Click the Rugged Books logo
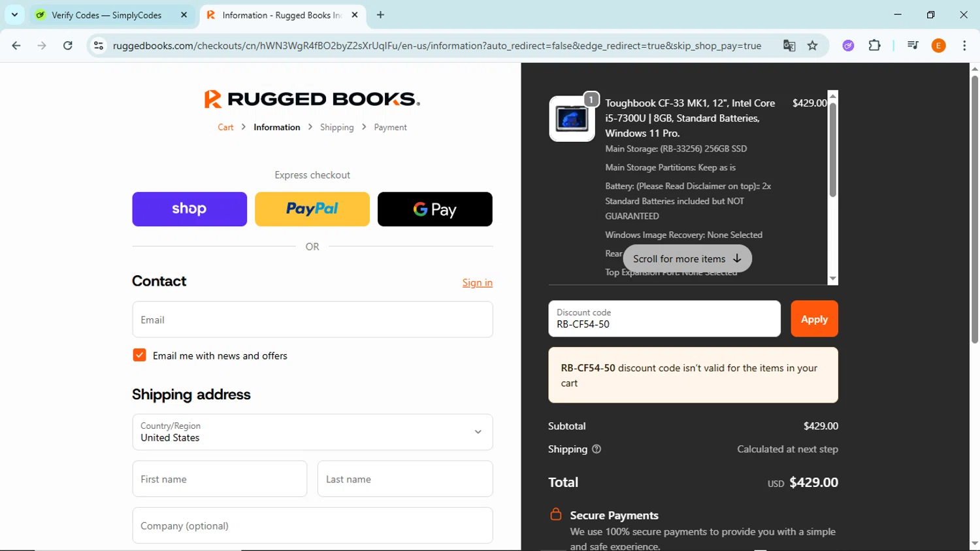 coord(312,99)
